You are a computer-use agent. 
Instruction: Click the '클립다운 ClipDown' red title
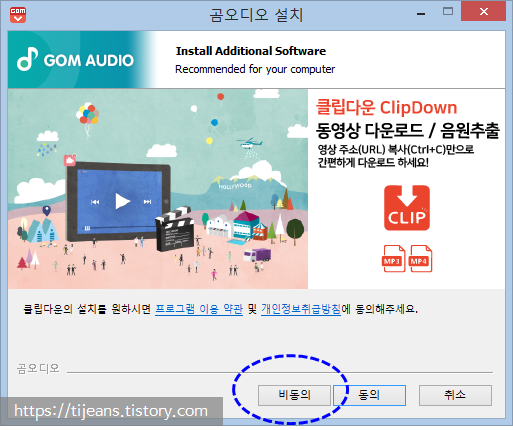click(x=386, y=108)
